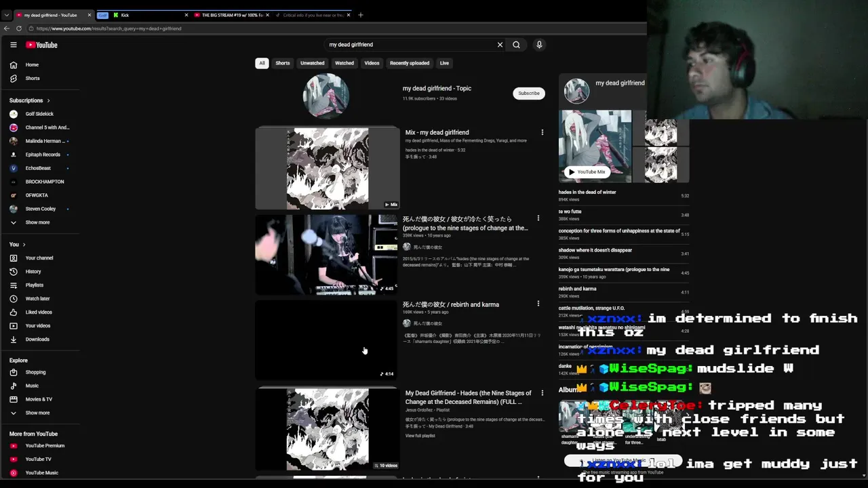868x488 pixels.
Task: Open the YouTube hamburger guide menu
Action: click(x=13, y=45)
